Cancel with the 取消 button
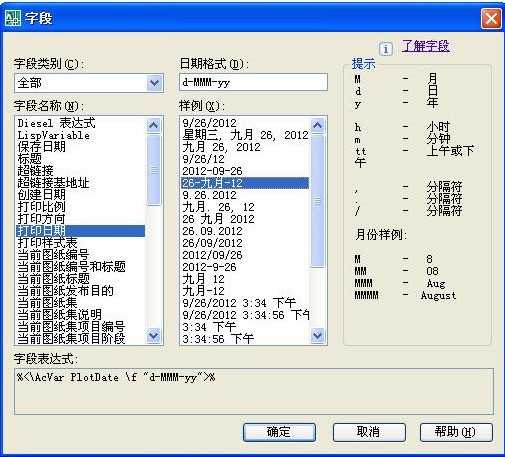This screenshot has width=505, height=457. coord(369,432)
